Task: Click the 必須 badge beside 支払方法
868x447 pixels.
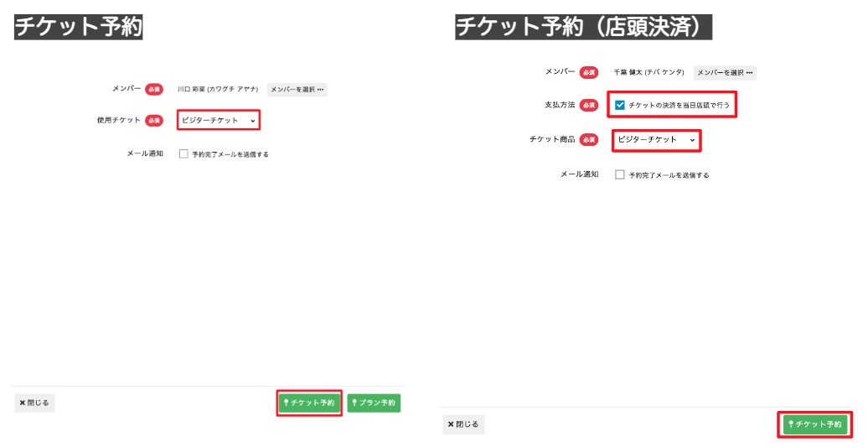Action: (589, 106)
